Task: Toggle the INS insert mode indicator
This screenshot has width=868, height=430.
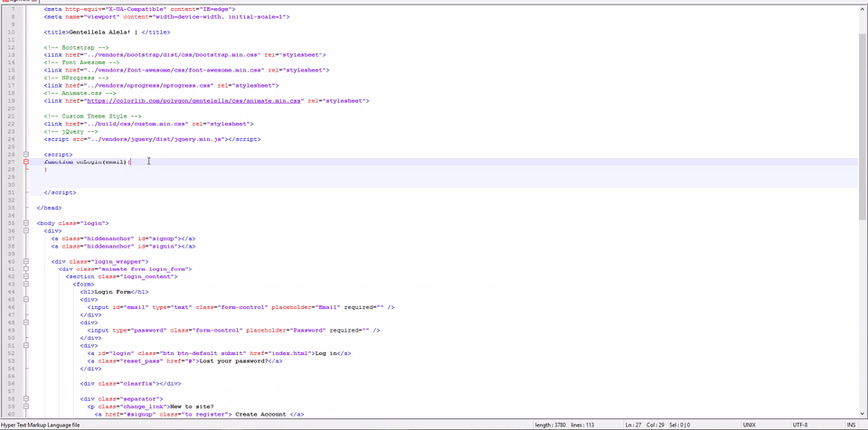Action: click(851, 425)
